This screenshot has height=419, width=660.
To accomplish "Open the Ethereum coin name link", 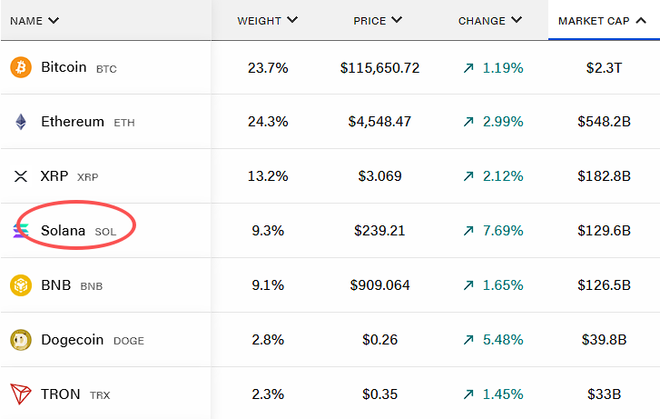I will coord(72,122).
